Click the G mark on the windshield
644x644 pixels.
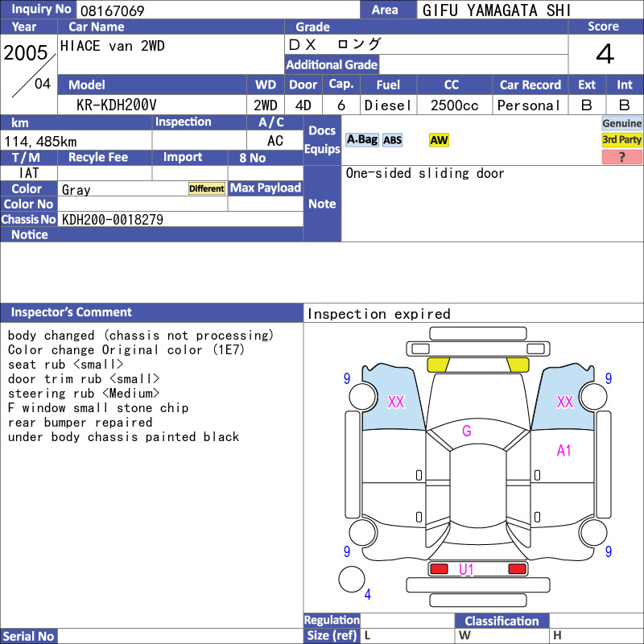point(467,431)
